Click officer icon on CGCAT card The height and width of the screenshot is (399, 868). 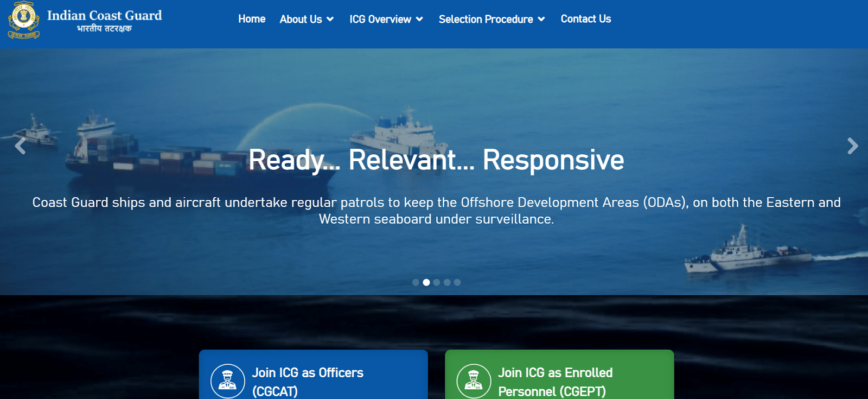227,381
